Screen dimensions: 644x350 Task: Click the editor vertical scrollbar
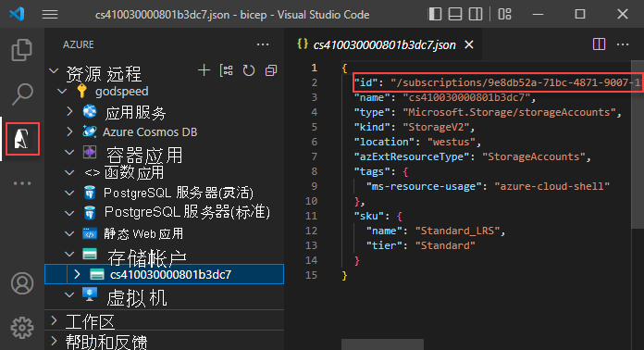638,144
